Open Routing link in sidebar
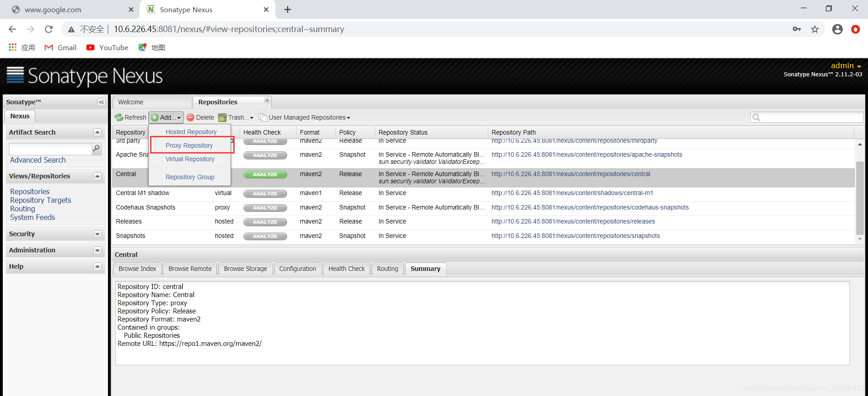This screenshot has width=868, height=396. pyautogui.click(x=23, y=209)
